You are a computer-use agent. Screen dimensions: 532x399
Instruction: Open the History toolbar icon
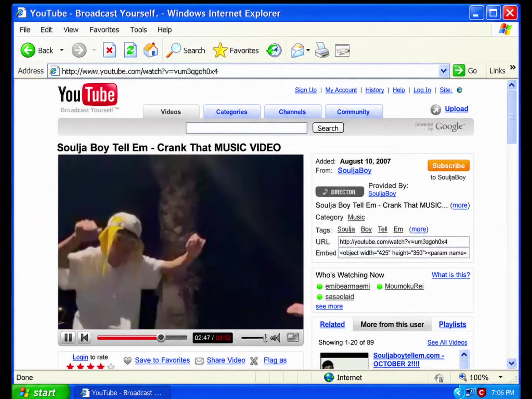point(274,50)
